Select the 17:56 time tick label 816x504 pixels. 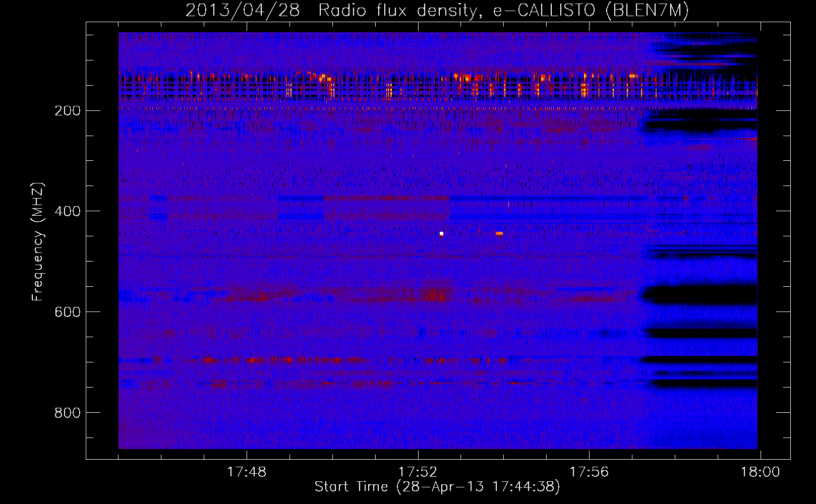click(x=589, y=472)
